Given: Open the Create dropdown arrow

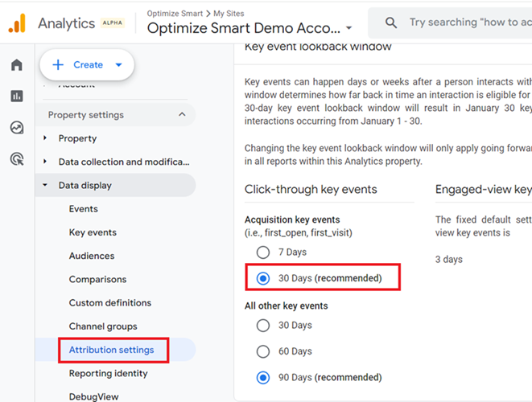Looking at the screenshot, I should tap(118, 65).
